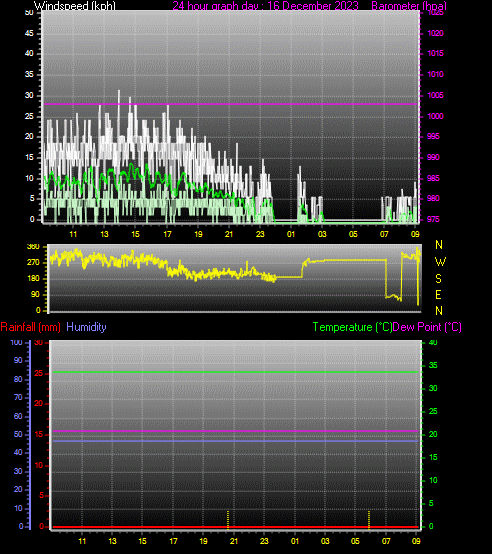Click the E compass label beside direction graph
This screenshot has height=554, width=492.
tap(438, 295)
